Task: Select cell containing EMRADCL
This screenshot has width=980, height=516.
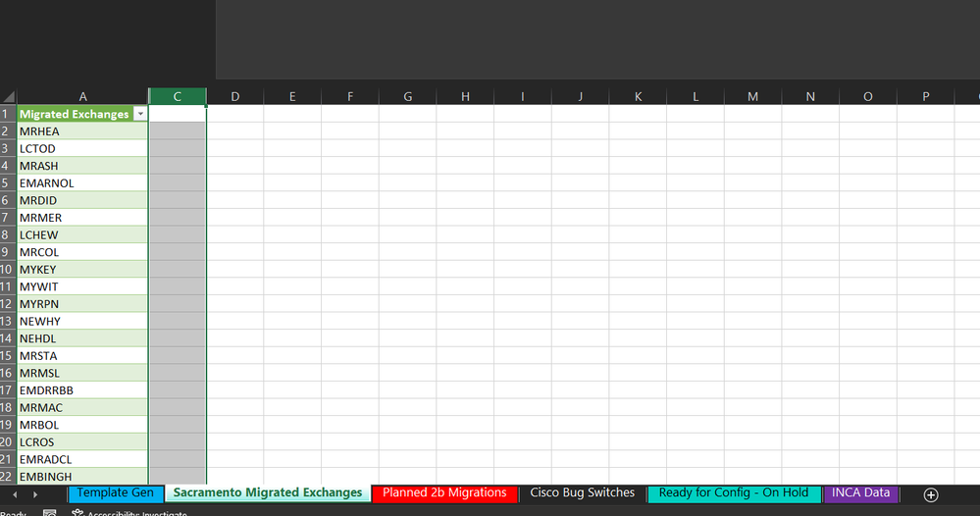Action: (82, 459)
